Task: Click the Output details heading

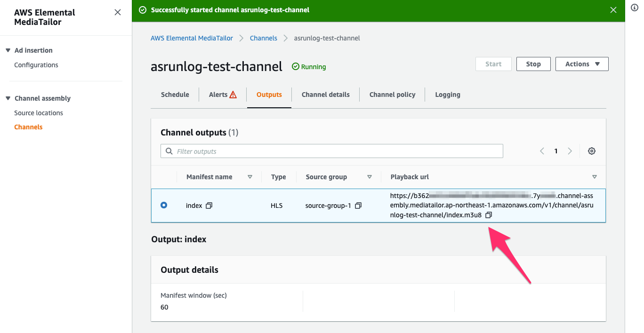Action: (x=190, y=270)
